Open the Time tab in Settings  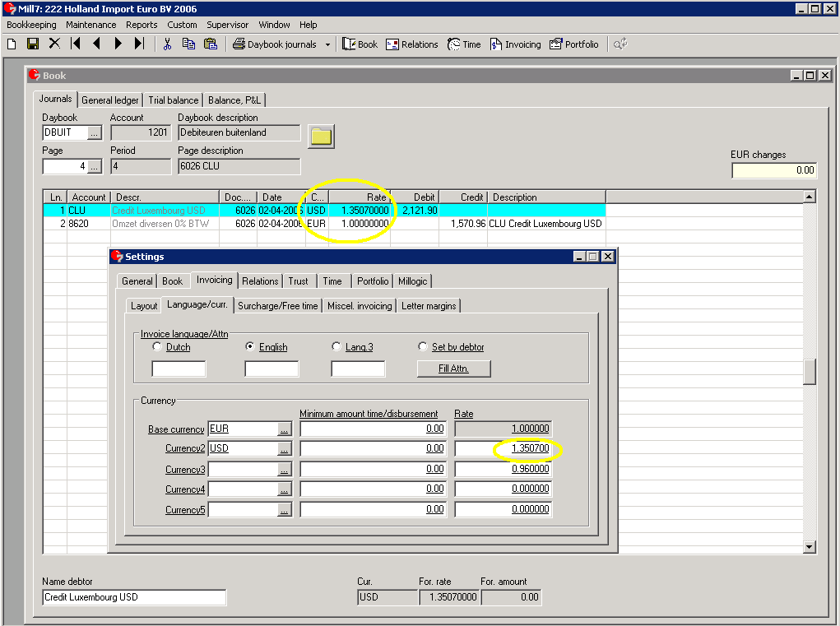coord(332,281)
